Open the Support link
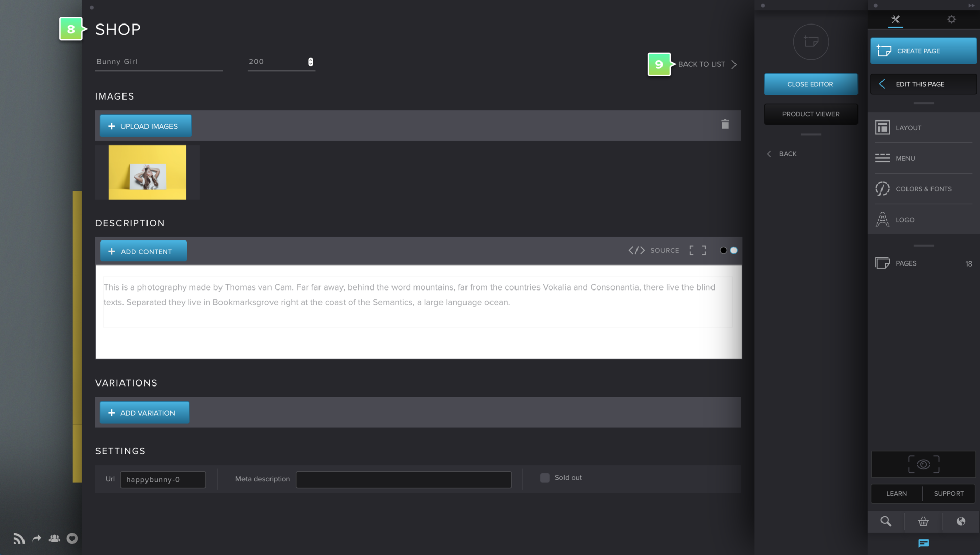 coord(949,493)
